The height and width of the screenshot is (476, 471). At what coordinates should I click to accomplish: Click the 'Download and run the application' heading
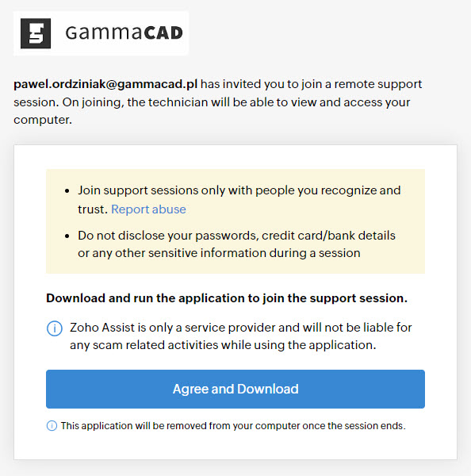coord(227,298)
